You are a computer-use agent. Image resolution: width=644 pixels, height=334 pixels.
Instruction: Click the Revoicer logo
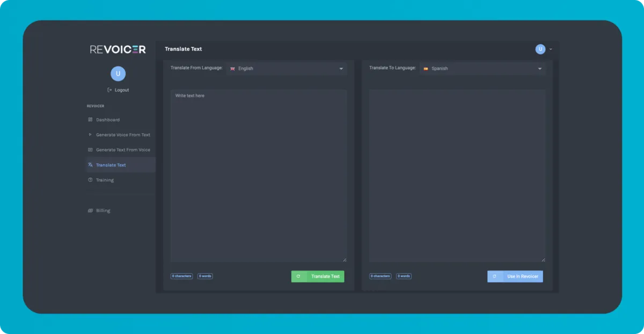[x=118, y=49]
